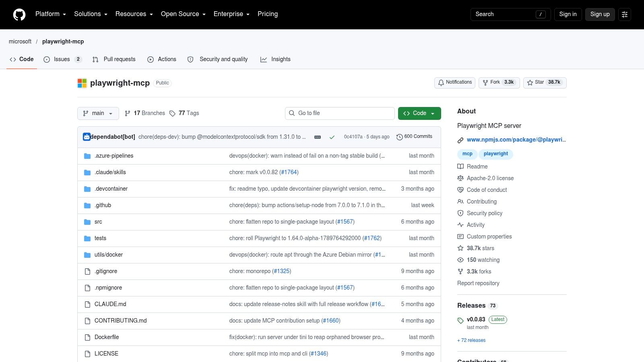The image size is (644, 362).
Task: Open the + 72 releases link
Action: 471,340
